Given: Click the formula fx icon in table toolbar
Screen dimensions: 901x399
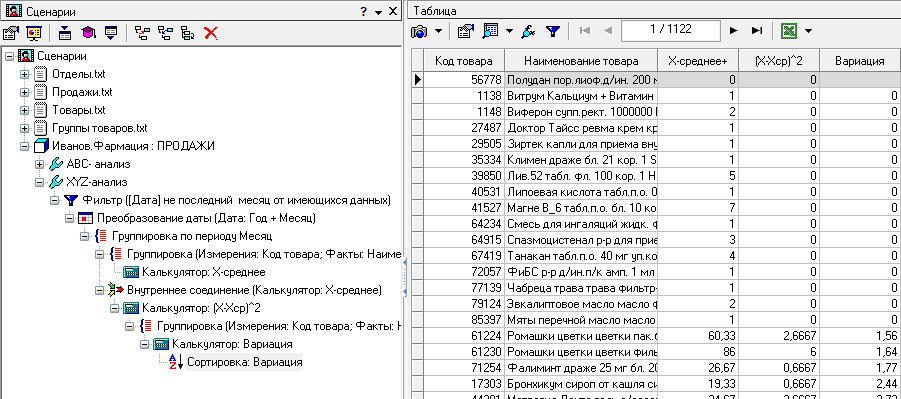Looking at the screenshot, I should pyautogui.click(x=528, y=31).
